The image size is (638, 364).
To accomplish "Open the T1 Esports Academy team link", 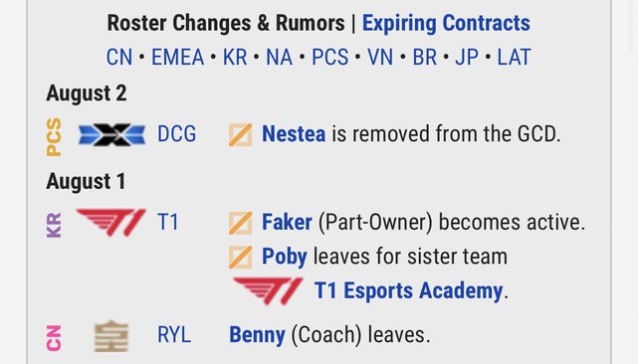I will (409, 291).
